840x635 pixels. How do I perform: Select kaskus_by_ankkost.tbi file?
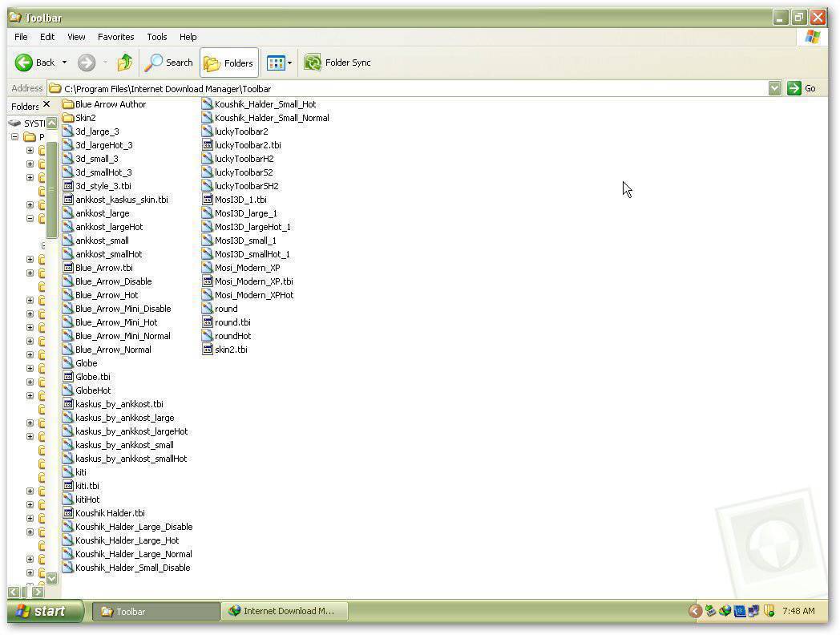pyautogui.click(x=113, y=404)
